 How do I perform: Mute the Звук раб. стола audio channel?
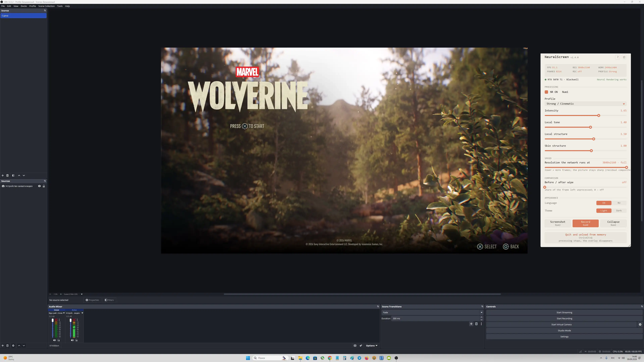(55, 340)
